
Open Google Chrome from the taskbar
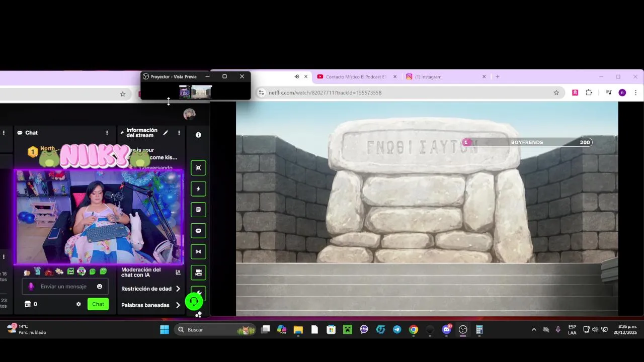click(413, 330)
